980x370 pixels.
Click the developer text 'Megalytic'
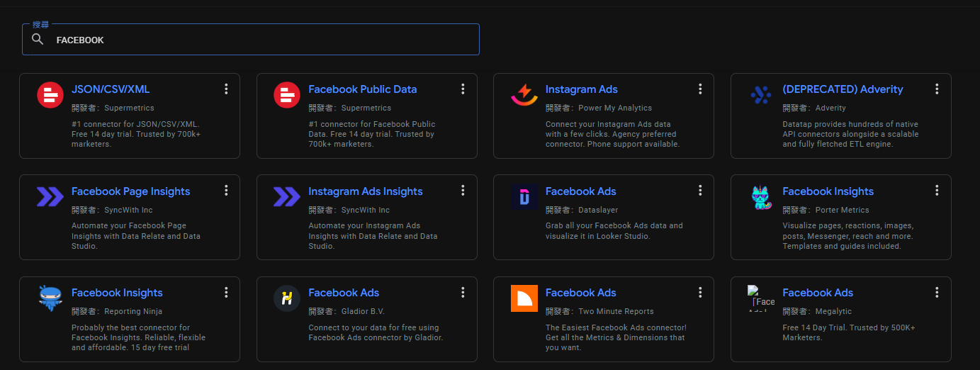click(x=833, y=311)
